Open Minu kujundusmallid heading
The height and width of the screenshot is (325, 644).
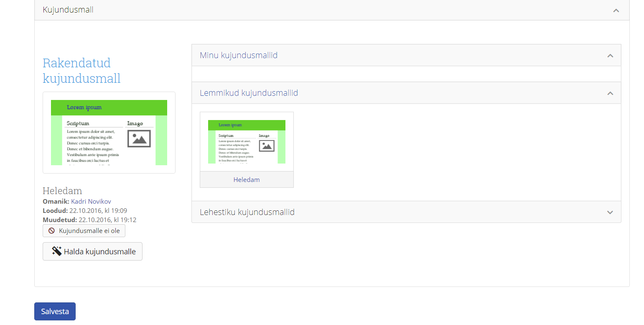pos(239,55)
